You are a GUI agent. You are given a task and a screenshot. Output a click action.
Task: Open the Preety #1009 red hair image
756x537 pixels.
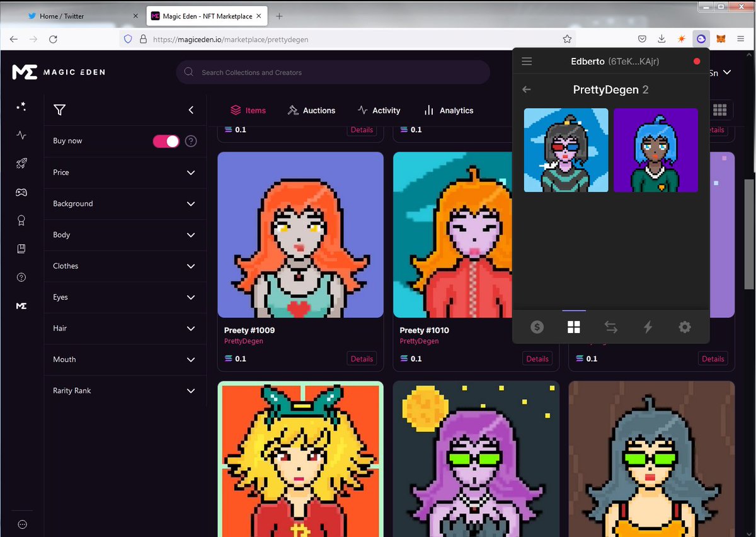(301, 234)
